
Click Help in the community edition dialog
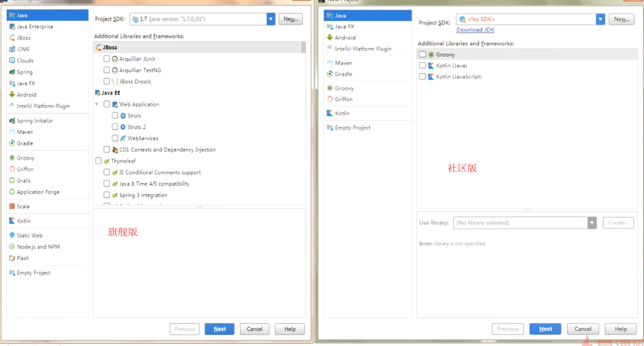(621, 329)
